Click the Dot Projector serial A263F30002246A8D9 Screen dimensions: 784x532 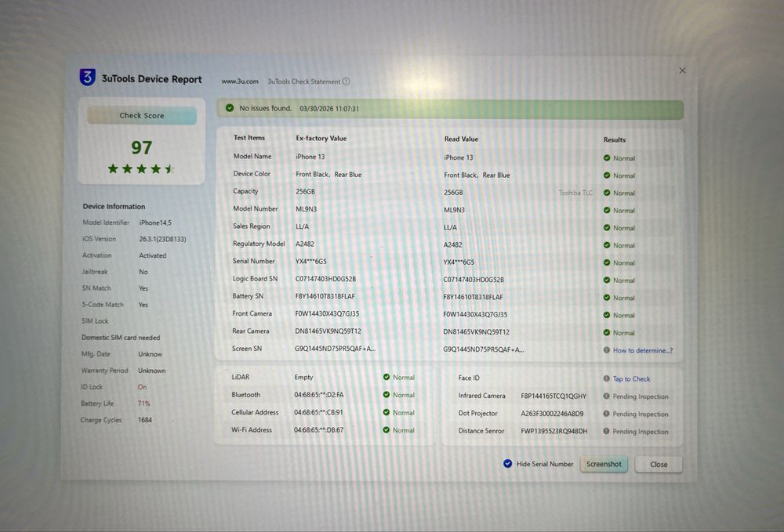[x=552, y=414]
